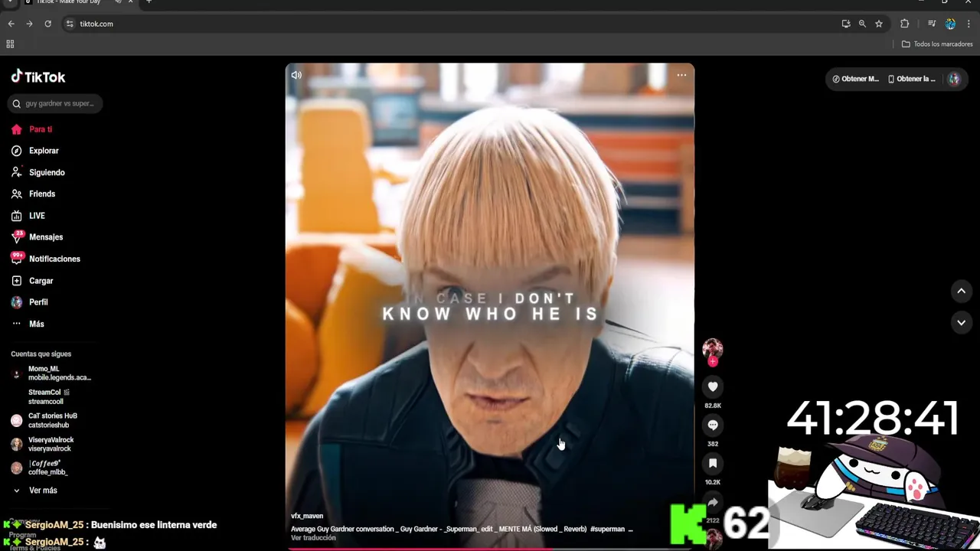Image resolution: width=980 pixels, height=551 pixels.
Task: Open a new browser tab
Action: [149, 2]
